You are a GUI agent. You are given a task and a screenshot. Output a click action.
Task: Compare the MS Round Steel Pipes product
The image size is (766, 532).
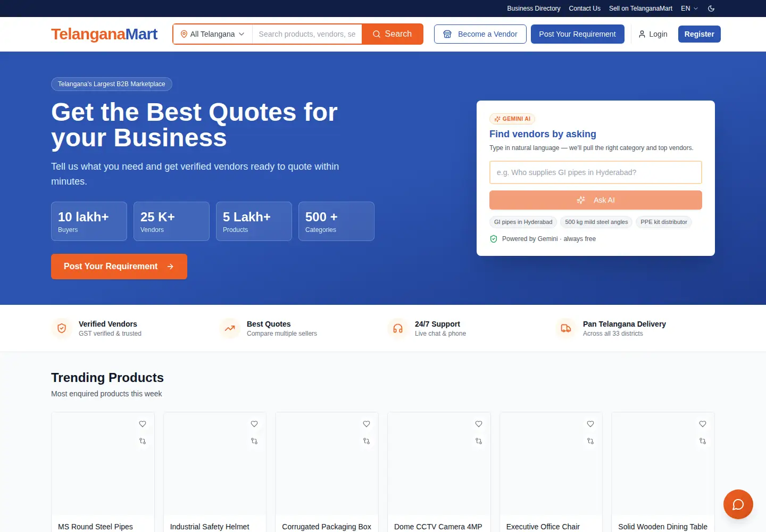point(143,441)
